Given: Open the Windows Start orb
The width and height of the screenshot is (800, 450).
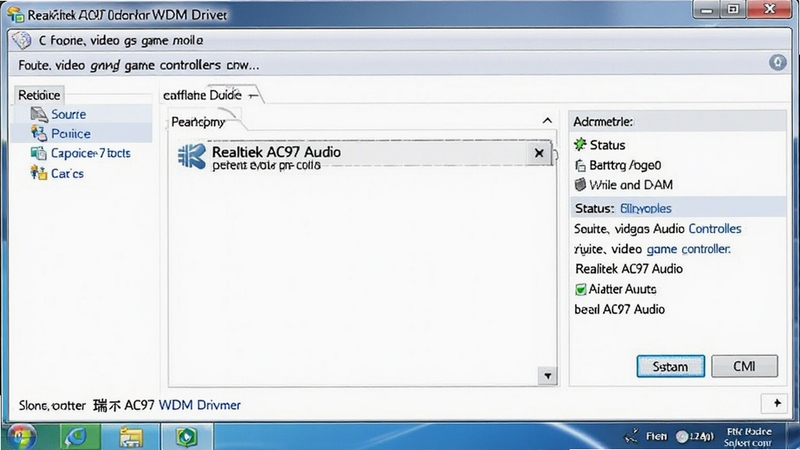Looking at the screenshot, I should tap(21, 437).
